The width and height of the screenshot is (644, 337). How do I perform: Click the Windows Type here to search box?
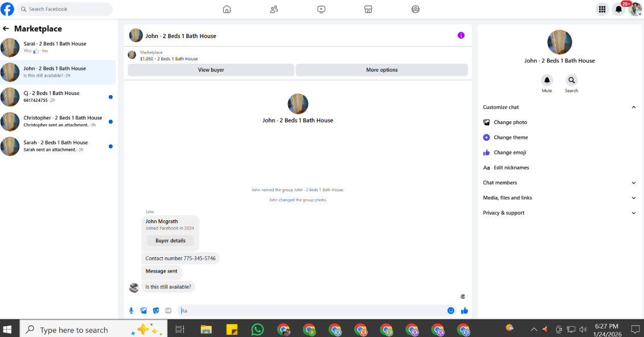[x=93, y=330]
